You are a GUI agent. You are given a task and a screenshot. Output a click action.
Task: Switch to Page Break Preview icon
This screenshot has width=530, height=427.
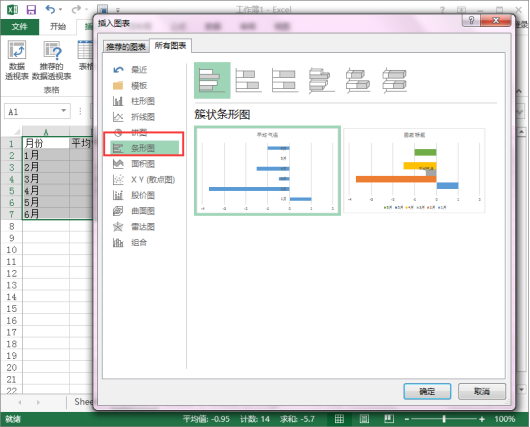coord(389,419)
